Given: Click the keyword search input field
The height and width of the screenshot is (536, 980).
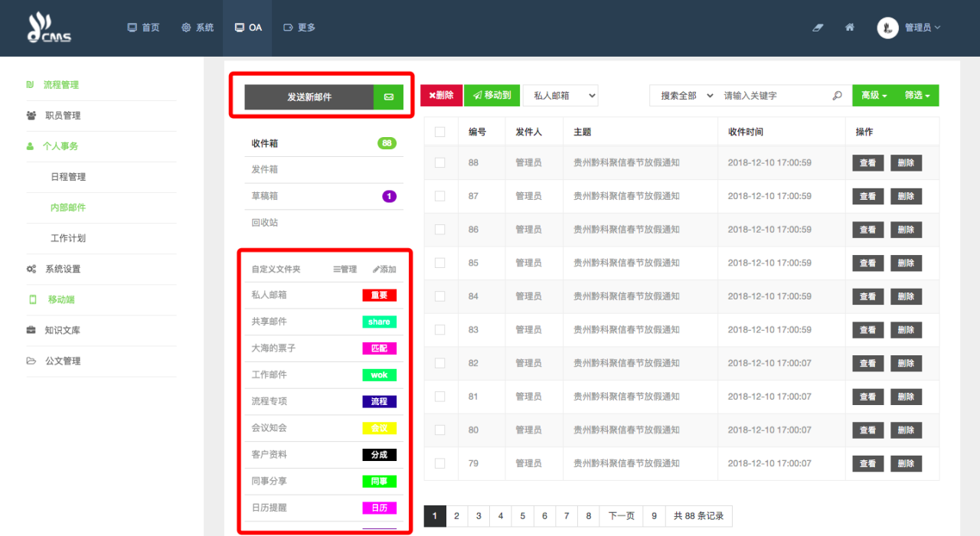Looking at the screenshot, I should [773, 96].
